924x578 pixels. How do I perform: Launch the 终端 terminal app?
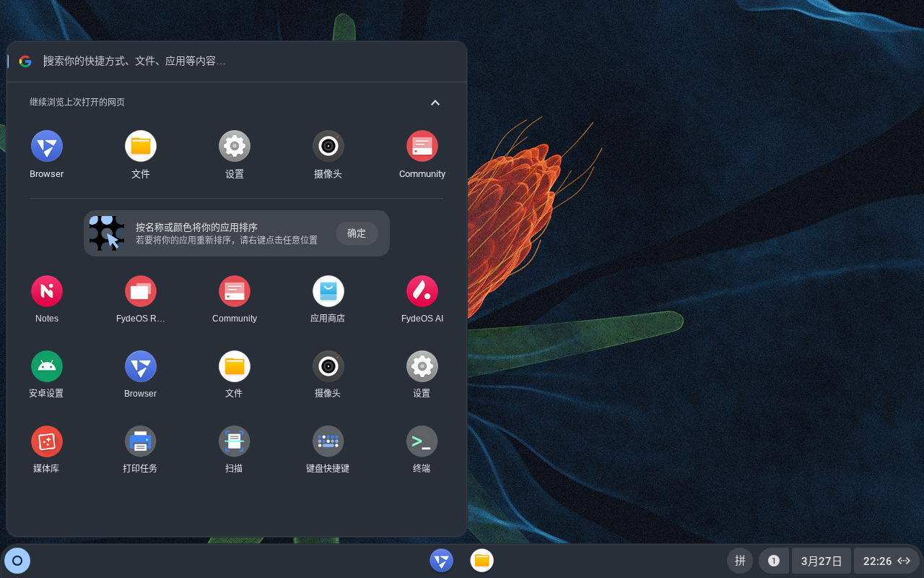(x=422, y=441)
